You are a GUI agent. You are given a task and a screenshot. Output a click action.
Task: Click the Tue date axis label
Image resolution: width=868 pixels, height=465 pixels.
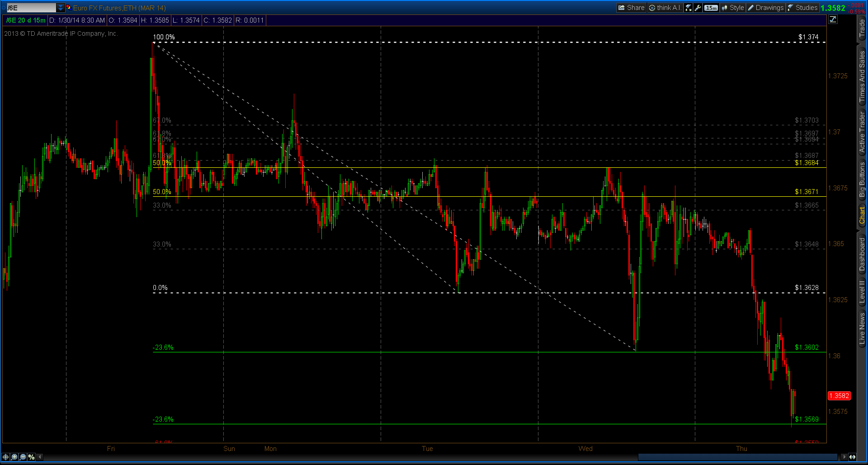427,449
